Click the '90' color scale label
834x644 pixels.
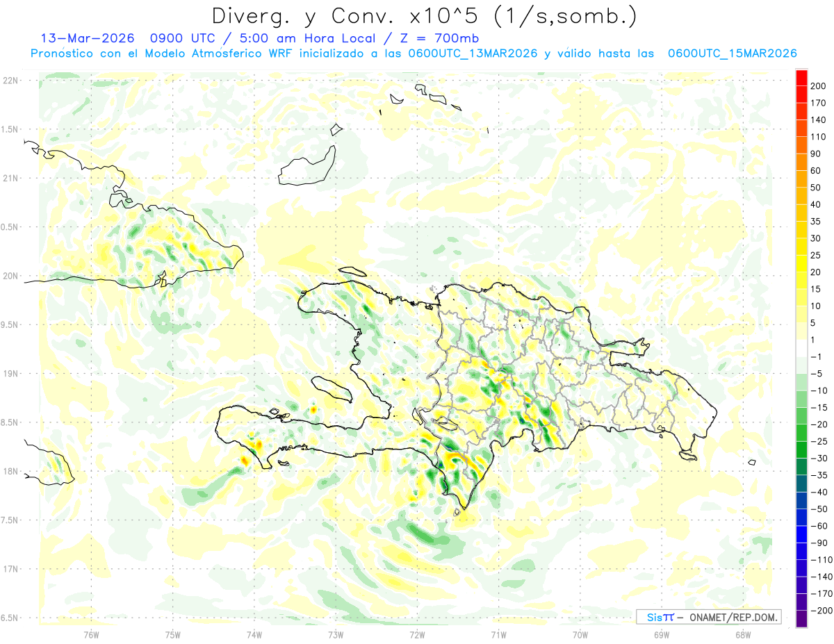(817, 154)
